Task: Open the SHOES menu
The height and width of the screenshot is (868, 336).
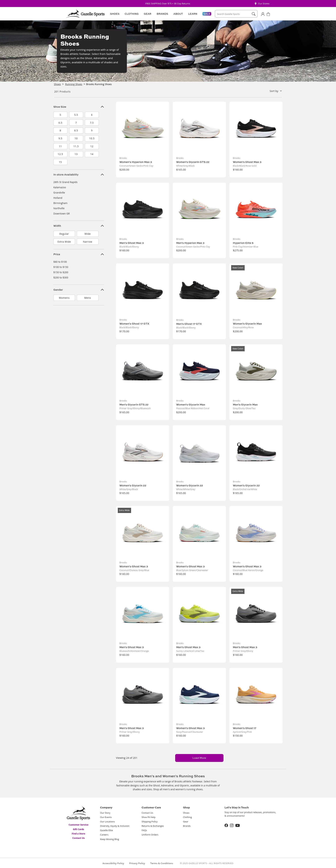Action: (x=115, y=14)
